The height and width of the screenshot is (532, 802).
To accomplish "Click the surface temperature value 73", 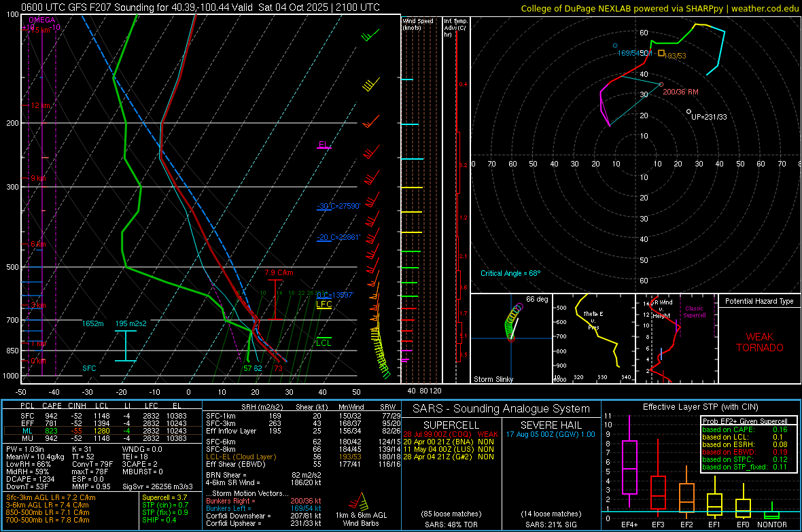I will click(278, 368).
